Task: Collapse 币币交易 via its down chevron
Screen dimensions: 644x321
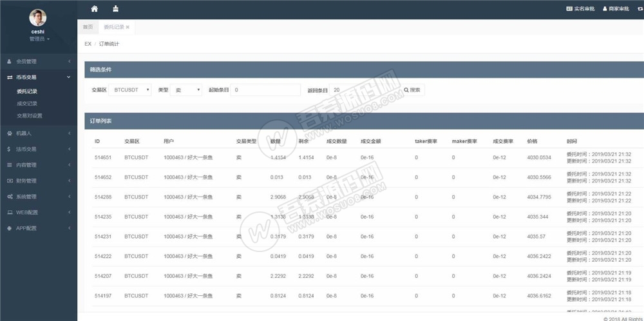Action: coord(69,77)
